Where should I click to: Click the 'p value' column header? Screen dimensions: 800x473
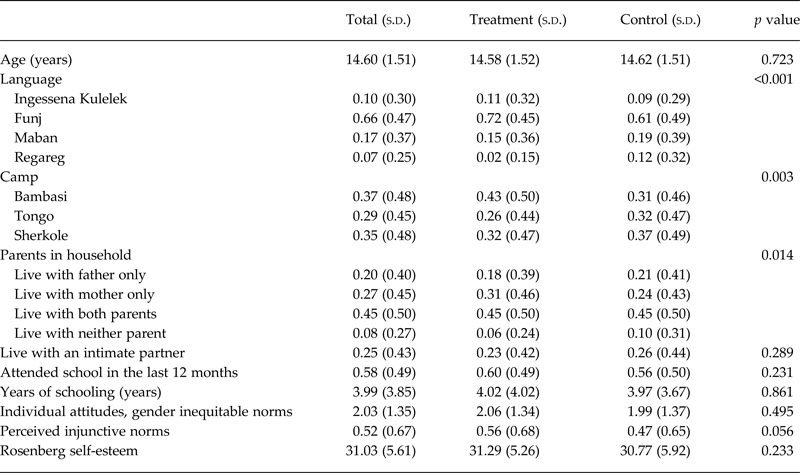[767, 21]
